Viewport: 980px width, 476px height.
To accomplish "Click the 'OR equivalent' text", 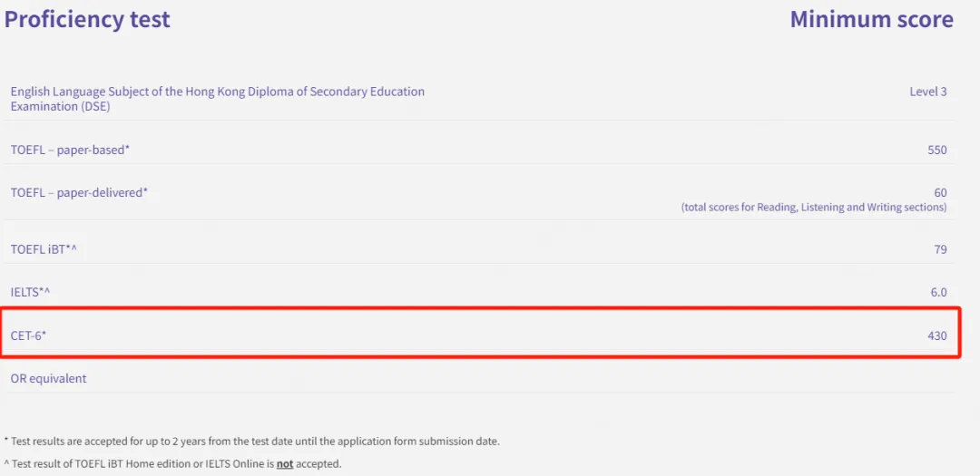I will [48, 378].
